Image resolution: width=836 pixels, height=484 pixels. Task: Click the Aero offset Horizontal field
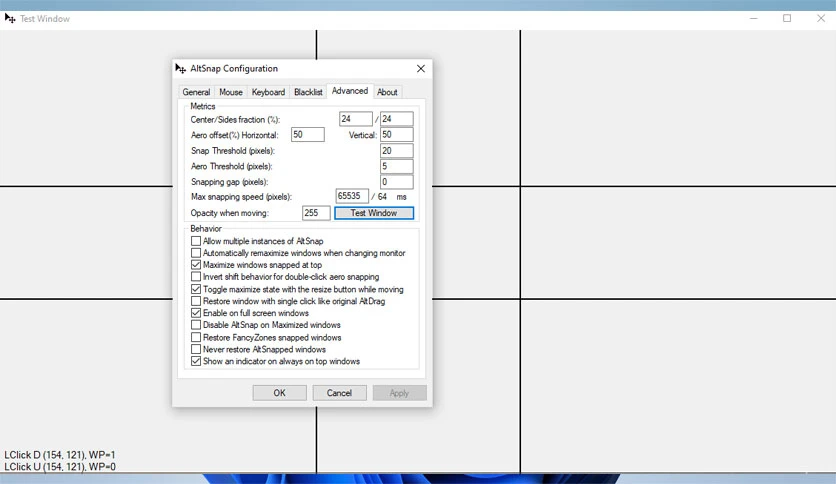(x=308, y=134)
